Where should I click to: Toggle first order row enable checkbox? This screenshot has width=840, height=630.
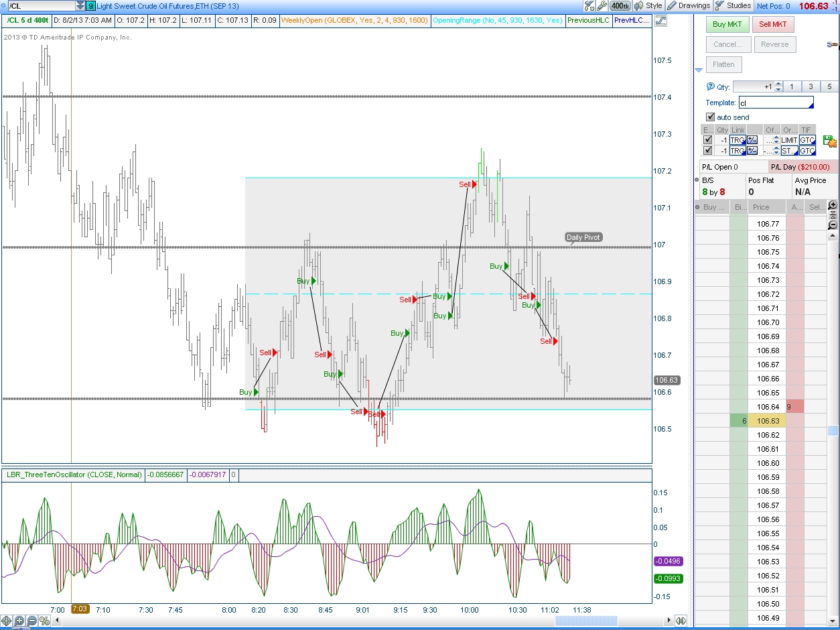(x=708, y=140)
